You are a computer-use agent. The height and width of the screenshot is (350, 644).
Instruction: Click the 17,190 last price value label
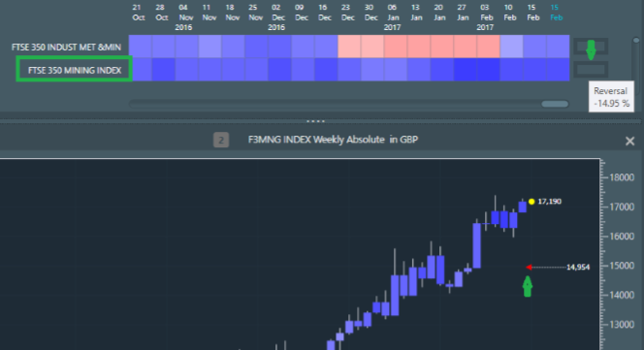550,202
